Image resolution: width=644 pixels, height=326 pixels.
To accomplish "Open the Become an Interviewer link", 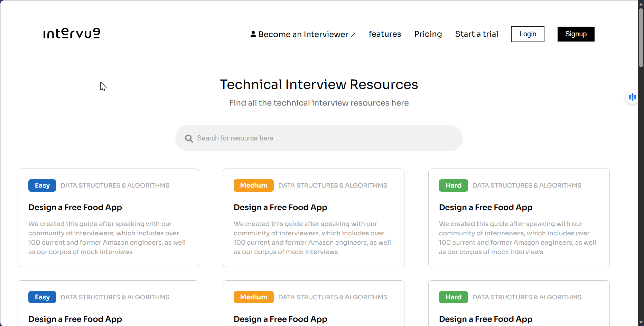I will (x=303, y=34).
